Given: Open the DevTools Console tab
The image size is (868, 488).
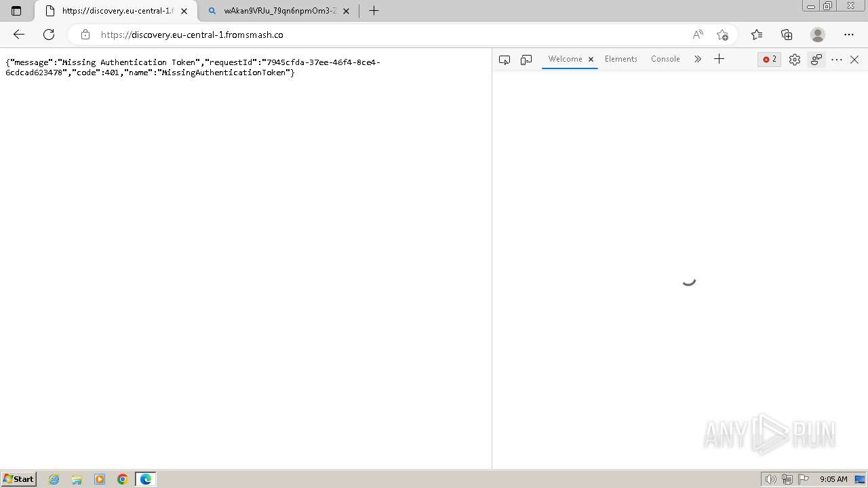Looking at the screenshot, I should [665, 59].
